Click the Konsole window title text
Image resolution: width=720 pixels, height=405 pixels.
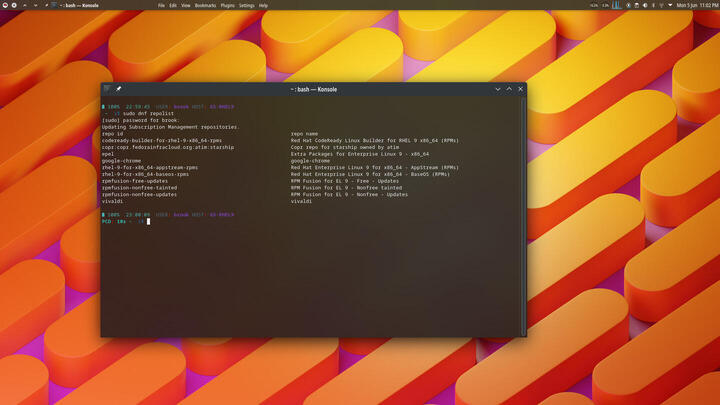[314, 90]
